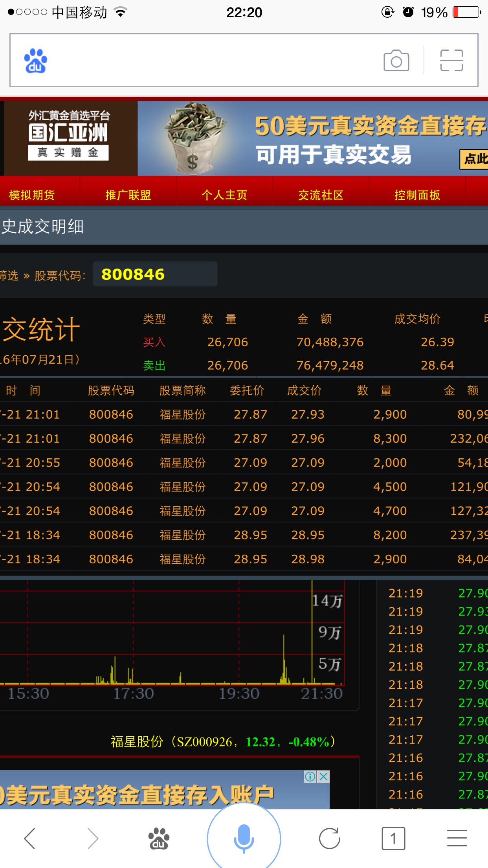
Task: Open 控制面板 from navigation bar
Action: pyautogui.click(x=417, y=195)
